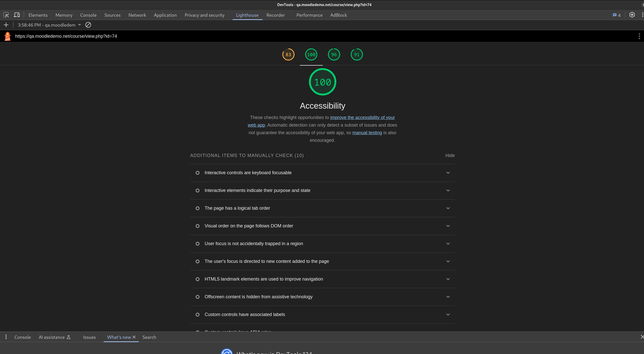644x354 pixels.
Task: Follow the 'manual testing' link
Action: point(367,133)
